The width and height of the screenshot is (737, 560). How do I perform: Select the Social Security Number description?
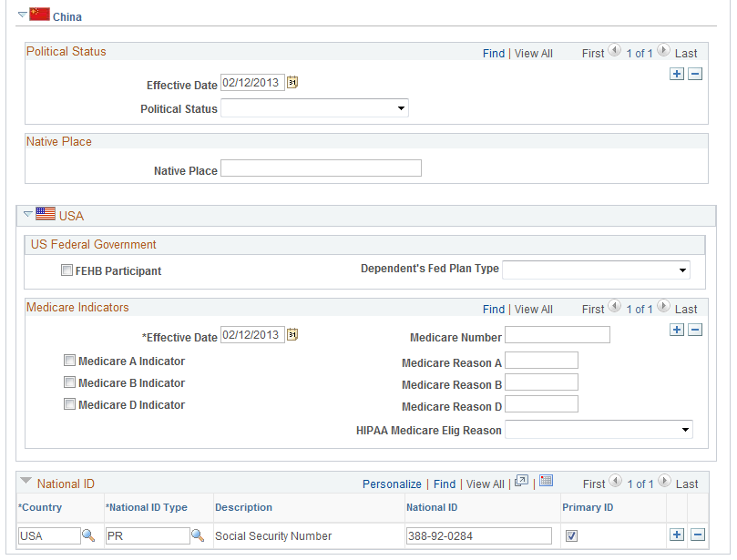pos(273,536)
